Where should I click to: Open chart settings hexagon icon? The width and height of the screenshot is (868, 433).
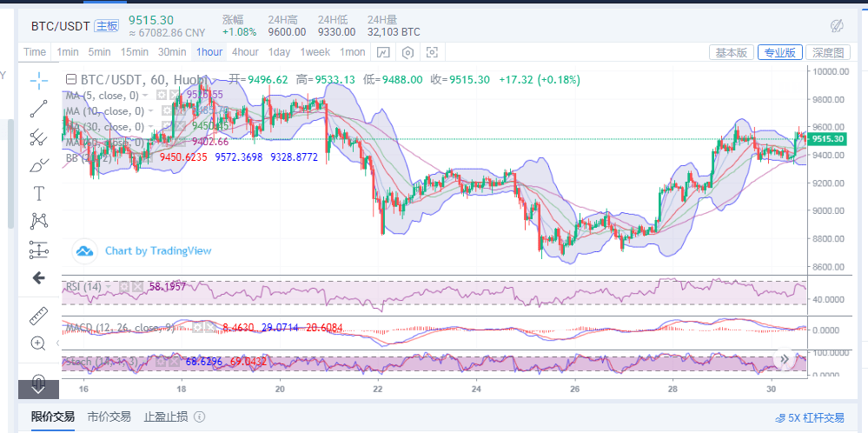tap(407, 52)
